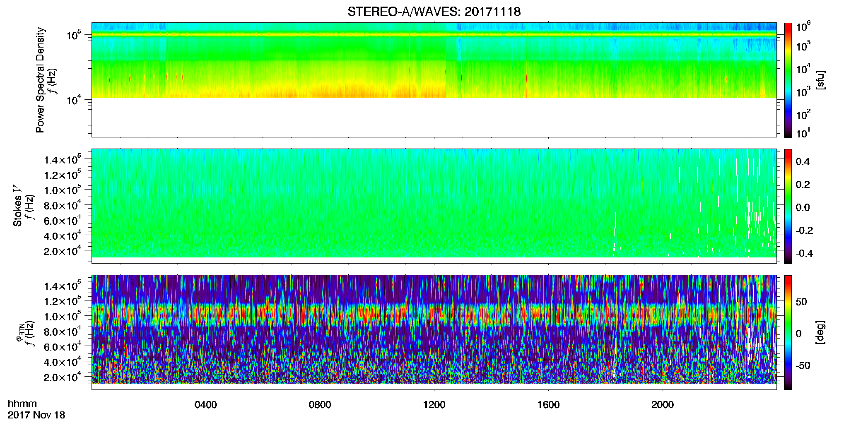The height and width of the screenshot is (447, 868).
Task: Click the 0400 time axis tick label
Action: pyautogui.click(x=206, y=405)
